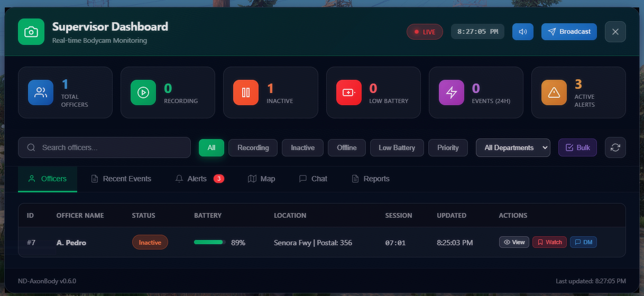Viewport: 644px width, 296px height.
Task: Enable the Low Battery filter chip
Action: pyautogui.click(x=397, y=147)
